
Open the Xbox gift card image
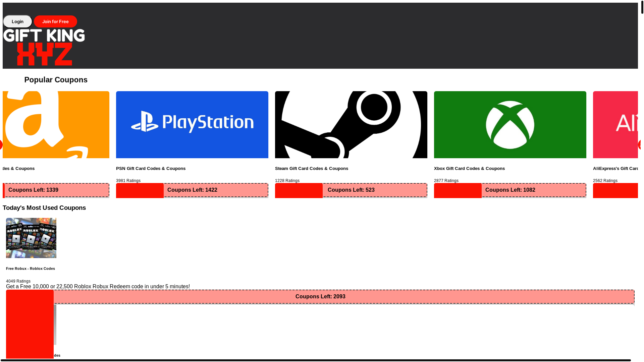pos(510,125)
